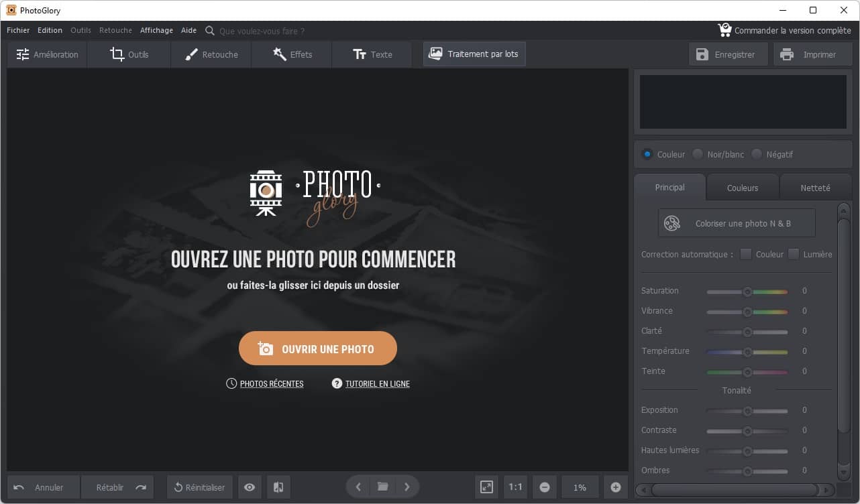Click the OUVRIR UNE PHOTO button

(x=318, y=349)
